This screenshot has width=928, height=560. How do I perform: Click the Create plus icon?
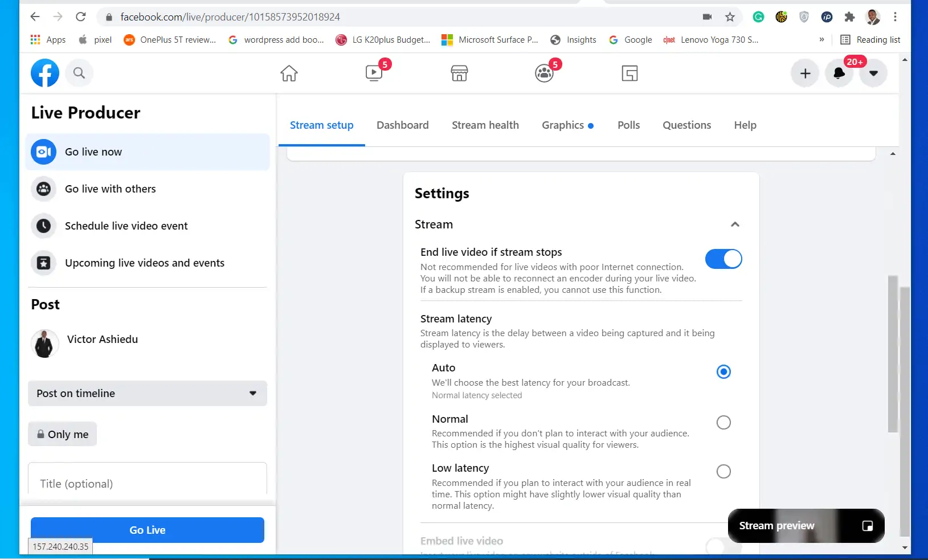[805, 73]
